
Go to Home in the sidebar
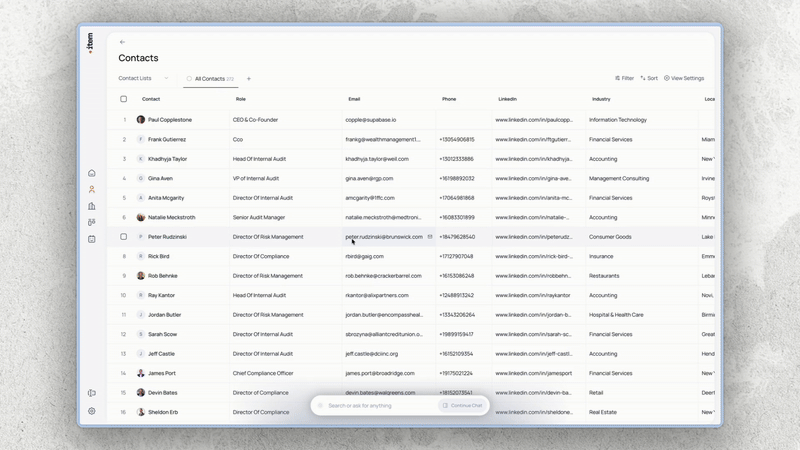[x=92, y=173]
